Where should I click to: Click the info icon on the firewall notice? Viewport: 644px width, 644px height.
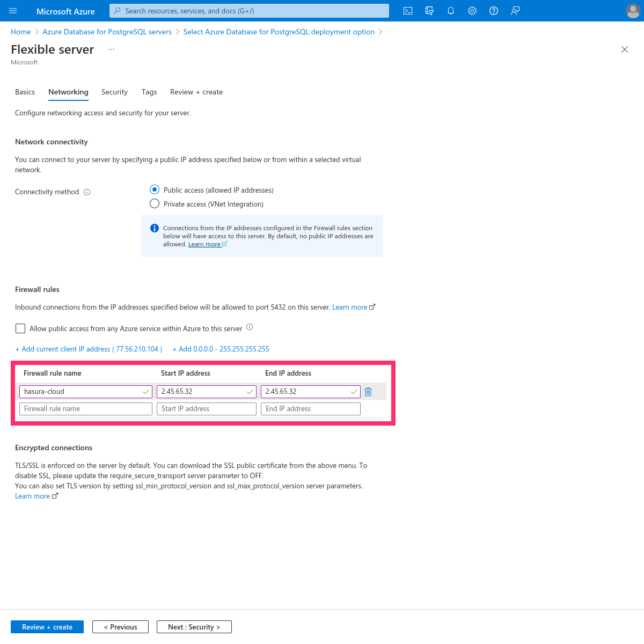pyautogui.click(x=154, y=228)
